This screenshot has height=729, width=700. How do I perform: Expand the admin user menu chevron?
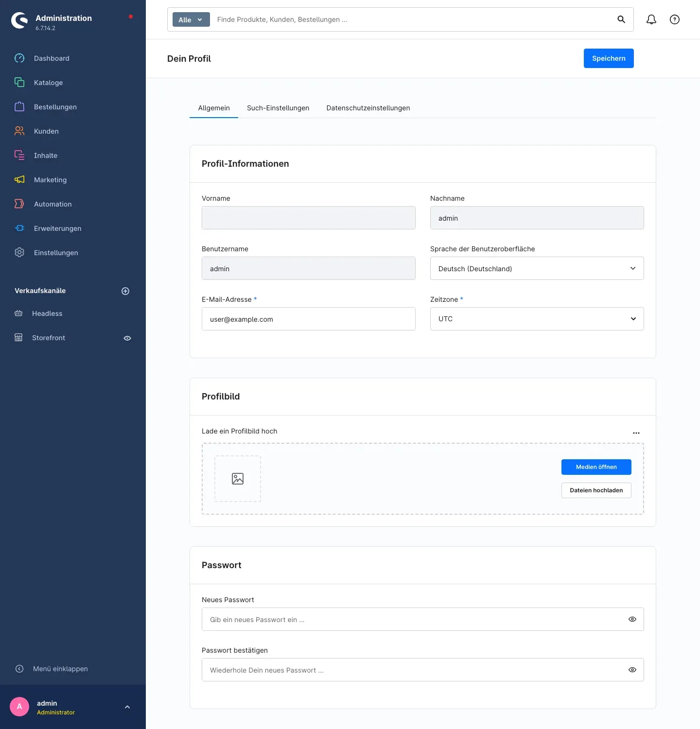click(x=127, y=707)
